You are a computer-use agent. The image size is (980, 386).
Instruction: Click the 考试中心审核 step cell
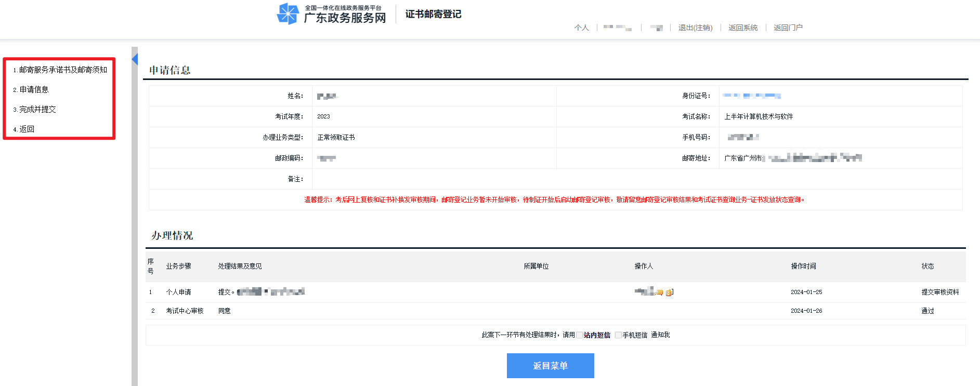[185, 311]
